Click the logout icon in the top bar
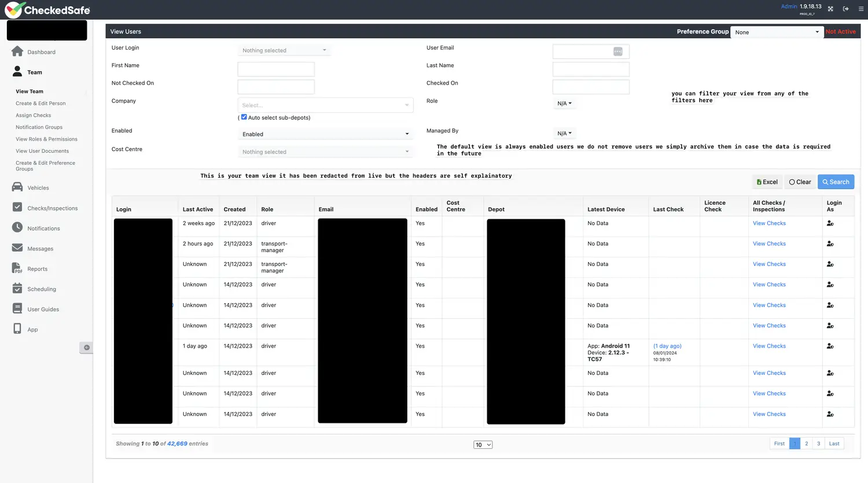The height and width of the screenshot is (483, 868). tap(846, 9)
